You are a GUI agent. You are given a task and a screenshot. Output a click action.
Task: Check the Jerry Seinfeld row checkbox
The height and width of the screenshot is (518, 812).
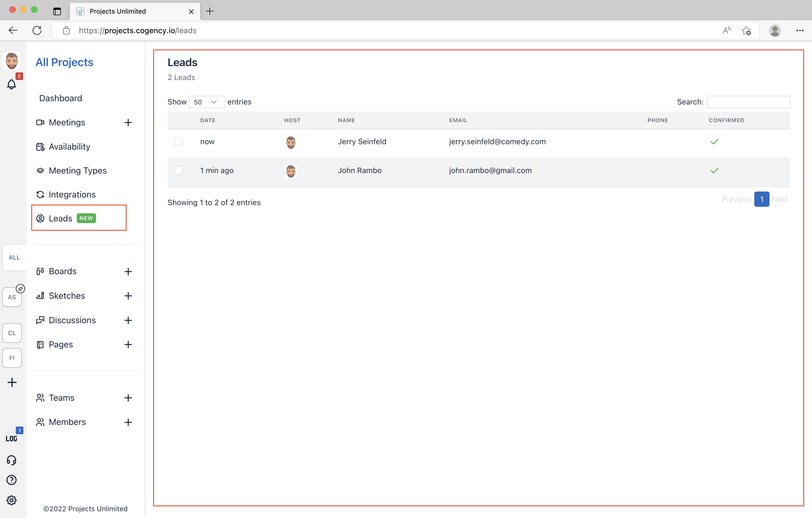179,142
